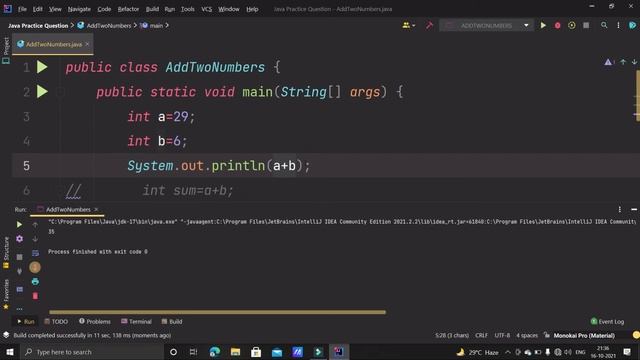Open File Explorer from taskbar

pos(235,352)
